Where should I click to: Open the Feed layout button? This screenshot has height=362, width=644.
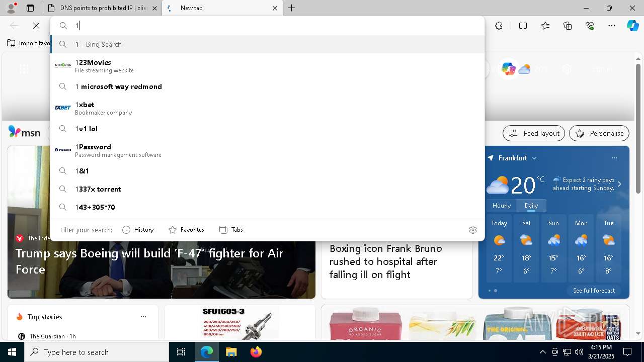click(534, 133)
